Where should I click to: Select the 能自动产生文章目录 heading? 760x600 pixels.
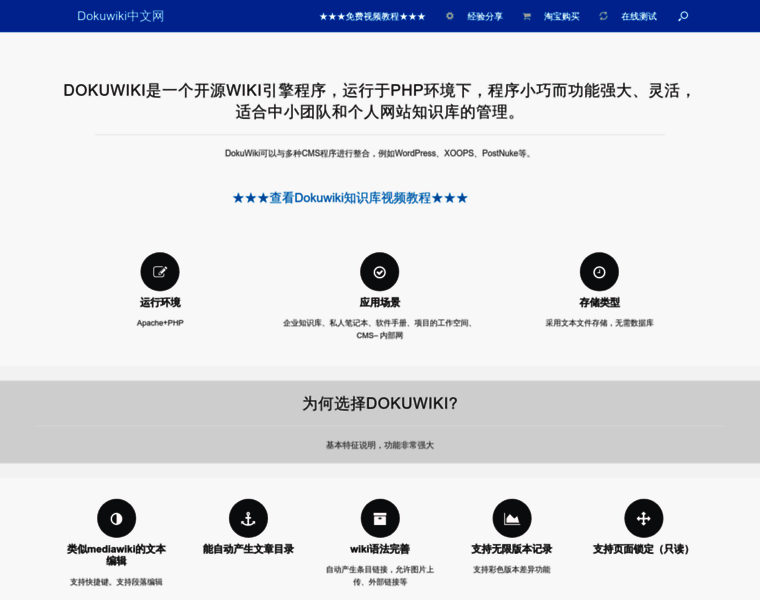(x=248, y=549)
